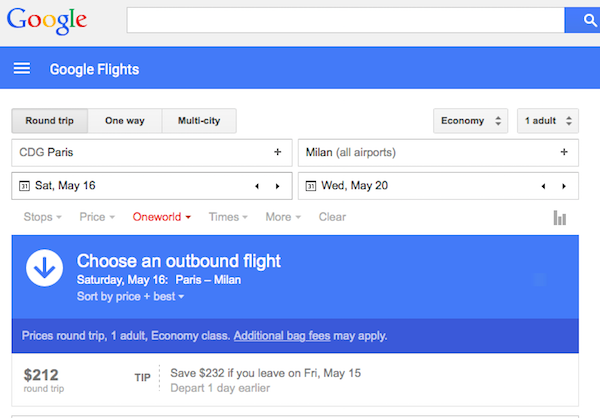Switch to One way trip type
This screenshot has height=418, width=600.
125,121
